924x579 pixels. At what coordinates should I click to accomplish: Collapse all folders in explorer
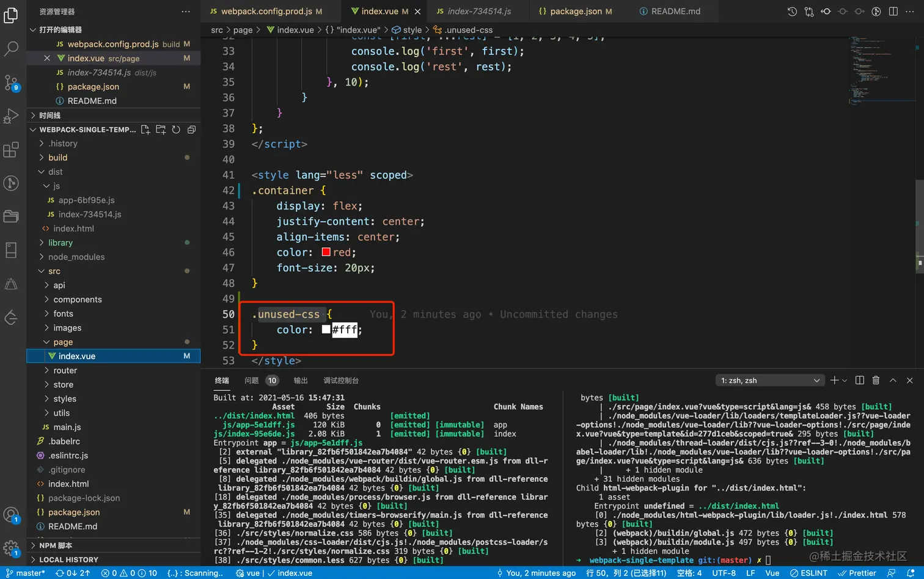(191, 129)
